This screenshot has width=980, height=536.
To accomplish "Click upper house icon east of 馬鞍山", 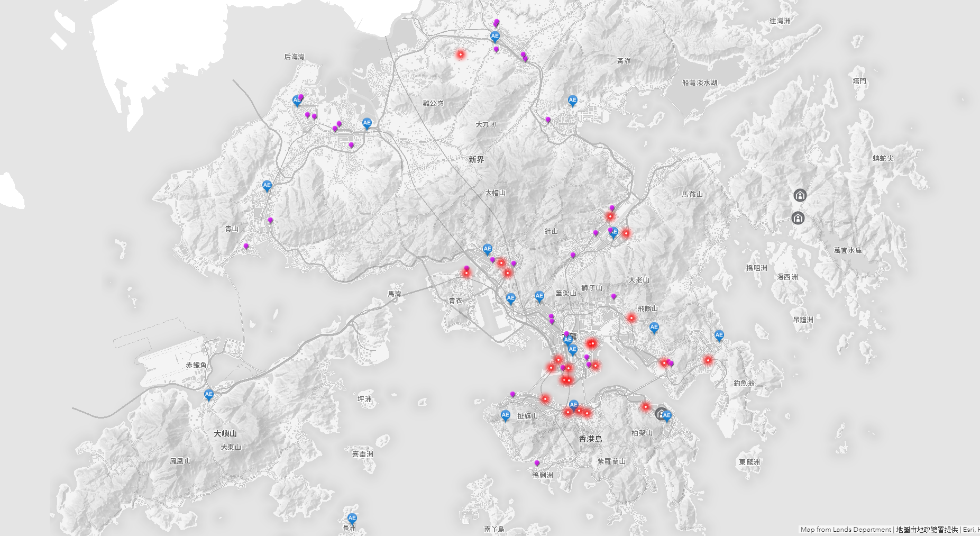I will pos(800,195).
